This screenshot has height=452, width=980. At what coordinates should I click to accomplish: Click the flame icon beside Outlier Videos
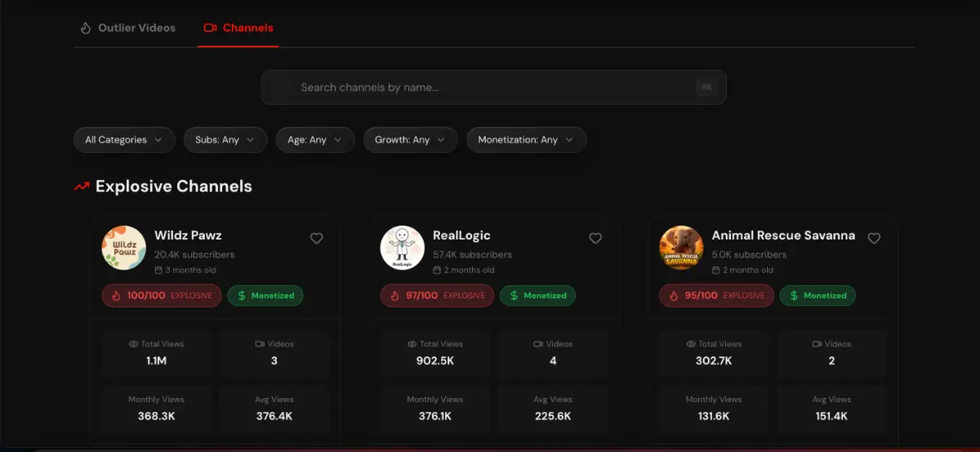click(x=86, y=28)
